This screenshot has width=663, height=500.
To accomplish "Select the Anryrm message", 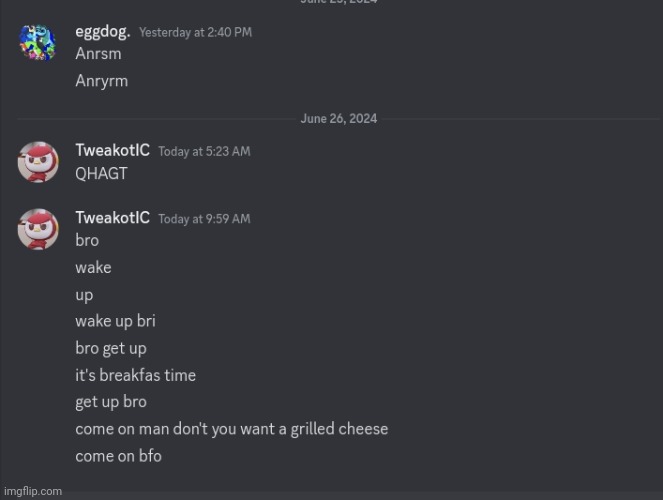I will pyautogui.click(x=101, y=81).
